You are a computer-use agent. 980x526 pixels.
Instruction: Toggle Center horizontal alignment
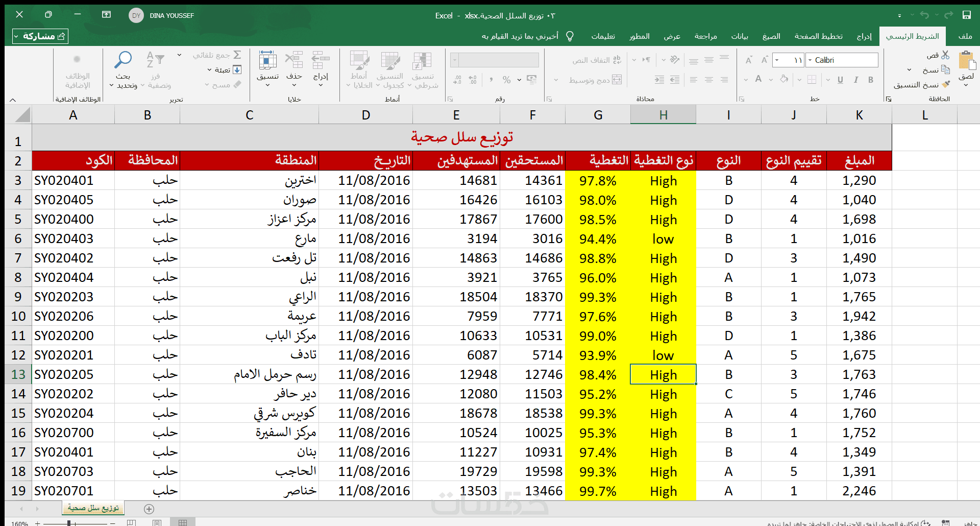(709, 80)
